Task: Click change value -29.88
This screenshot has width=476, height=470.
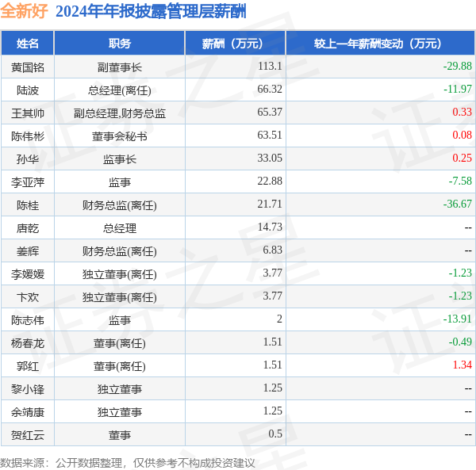Action: (457, 66)
